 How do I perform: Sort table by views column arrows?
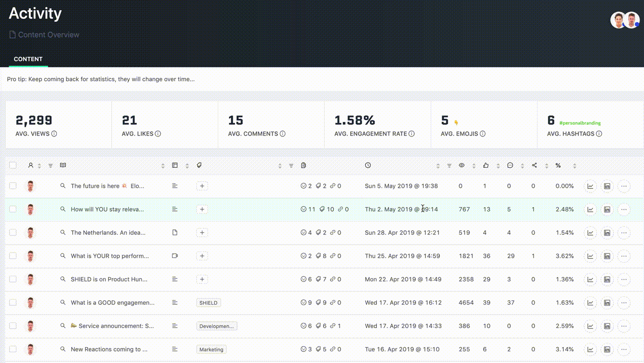(474, 166)
